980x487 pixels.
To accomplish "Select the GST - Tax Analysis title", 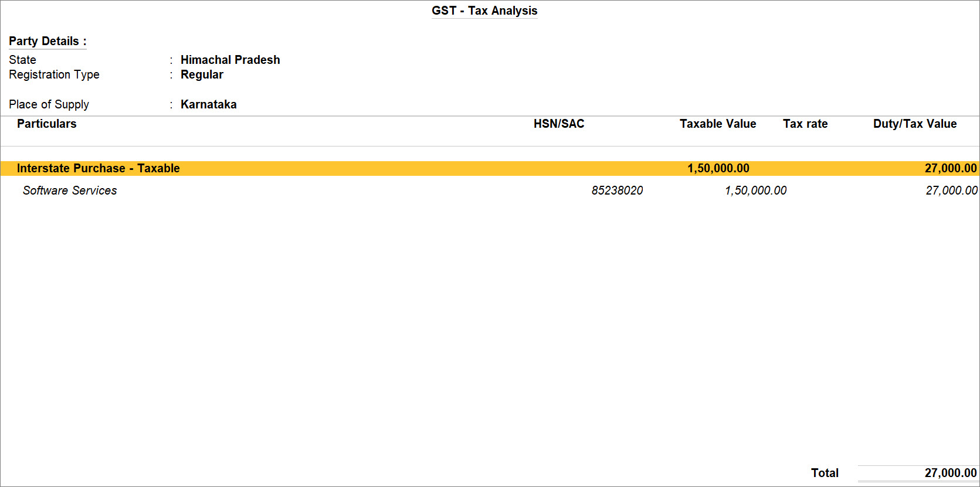I will click(x=484, y=11).
